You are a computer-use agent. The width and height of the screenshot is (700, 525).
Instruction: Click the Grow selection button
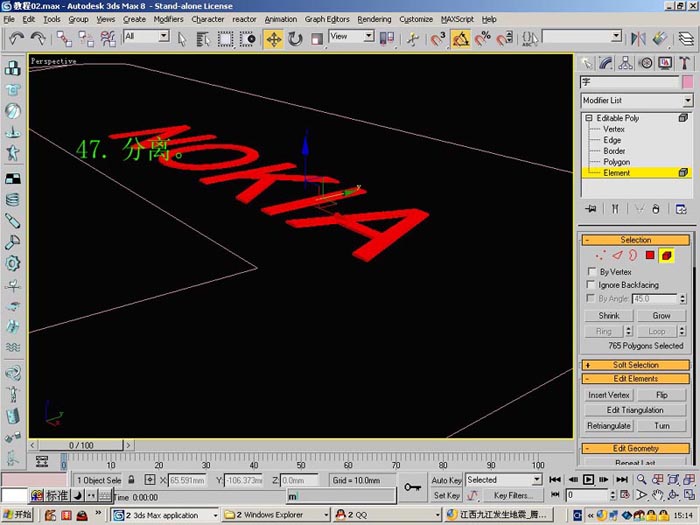661,316
